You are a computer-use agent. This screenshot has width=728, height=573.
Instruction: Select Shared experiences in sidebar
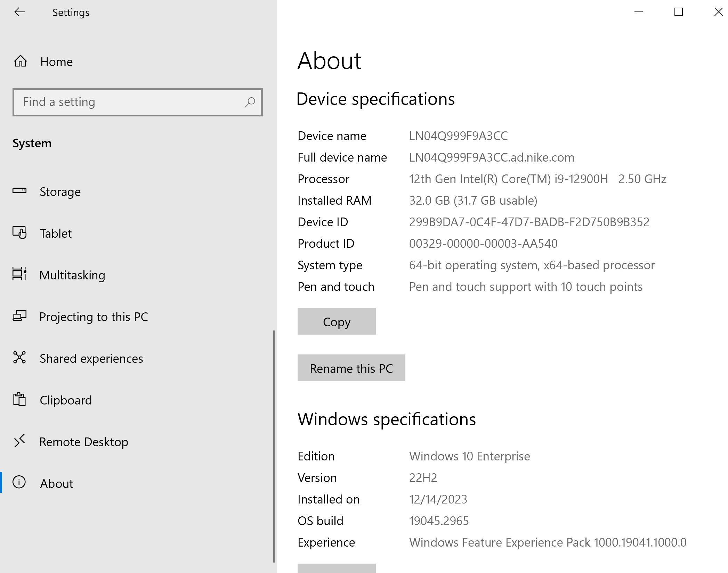coord(91,359)
